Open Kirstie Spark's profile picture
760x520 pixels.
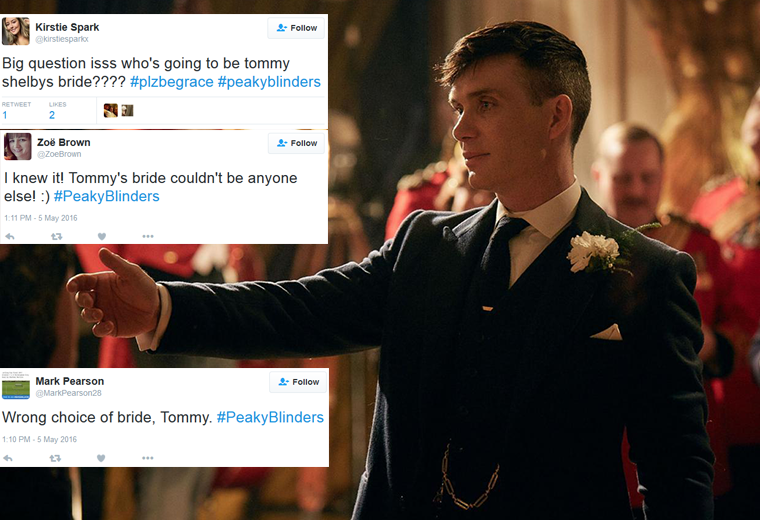pyautogui.click(x=16, y=31)
